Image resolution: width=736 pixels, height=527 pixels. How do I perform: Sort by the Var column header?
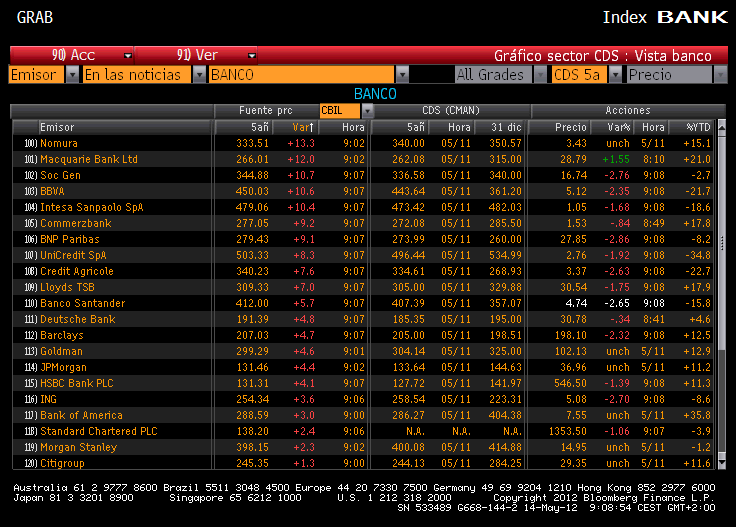[x=296, y=127]
